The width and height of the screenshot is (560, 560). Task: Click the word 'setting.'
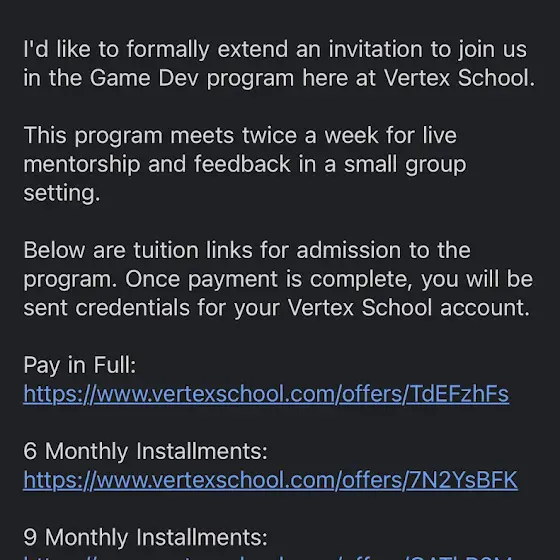(62, 193)
